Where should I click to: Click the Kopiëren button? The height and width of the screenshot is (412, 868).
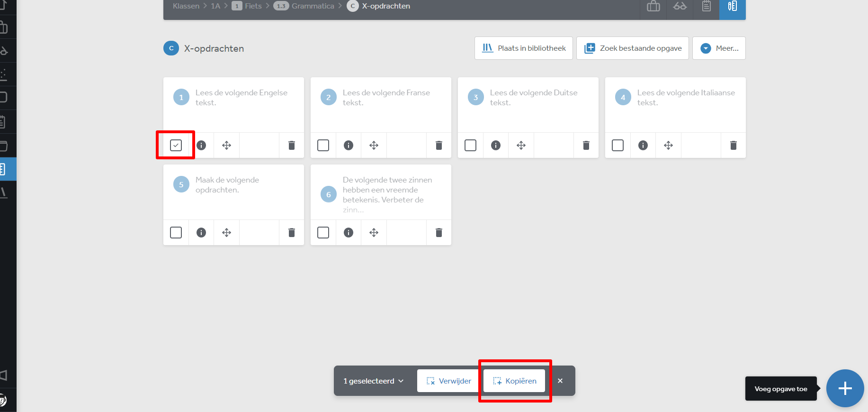click(x=515, y=381)
